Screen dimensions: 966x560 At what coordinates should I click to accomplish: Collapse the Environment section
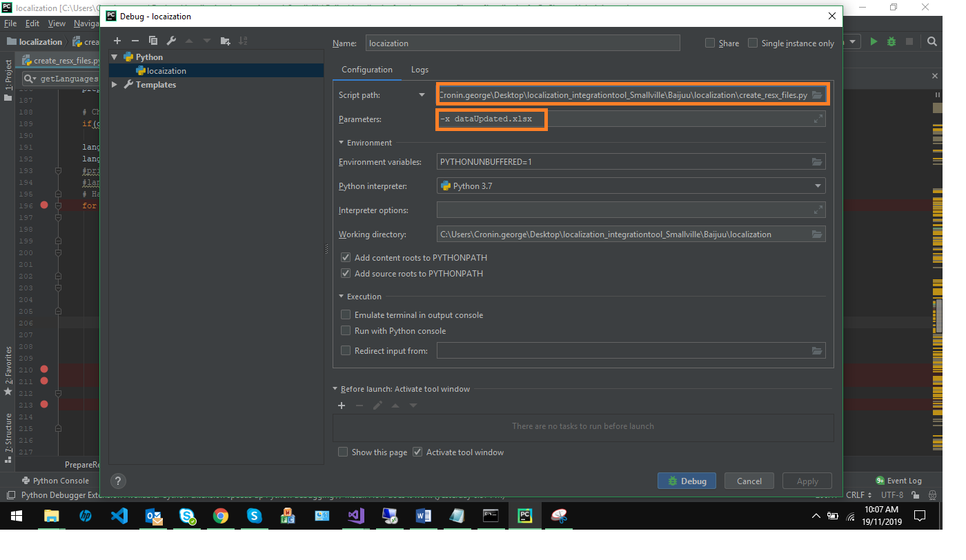[x=340, y=142]
